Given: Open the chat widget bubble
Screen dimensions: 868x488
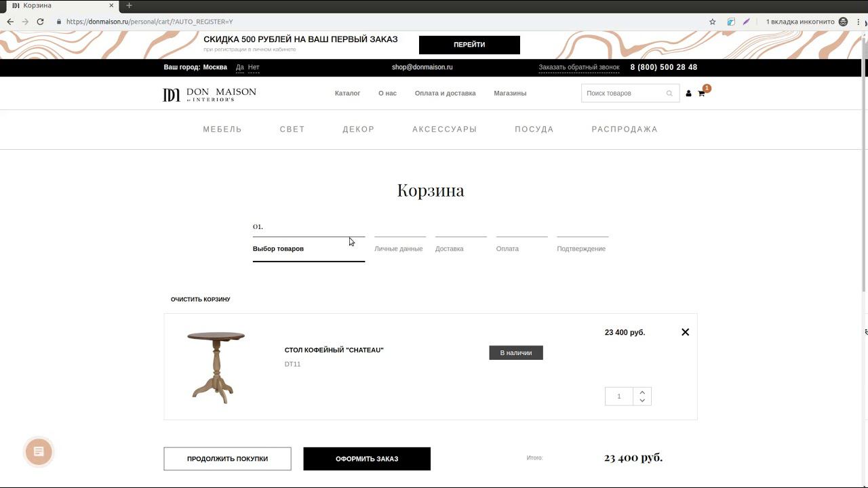Looking at the screenshot, I should point(39,451).
